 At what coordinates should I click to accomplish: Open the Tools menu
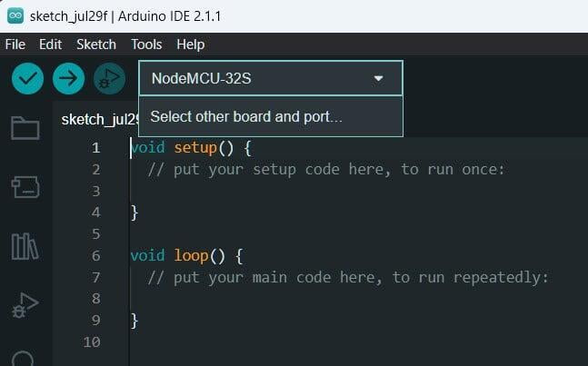(146, 45)
